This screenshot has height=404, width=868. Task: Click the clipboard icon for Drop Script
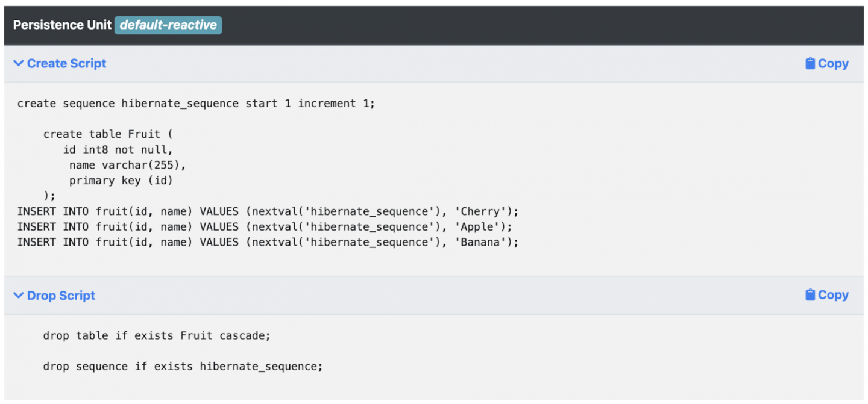click(810, 295)
